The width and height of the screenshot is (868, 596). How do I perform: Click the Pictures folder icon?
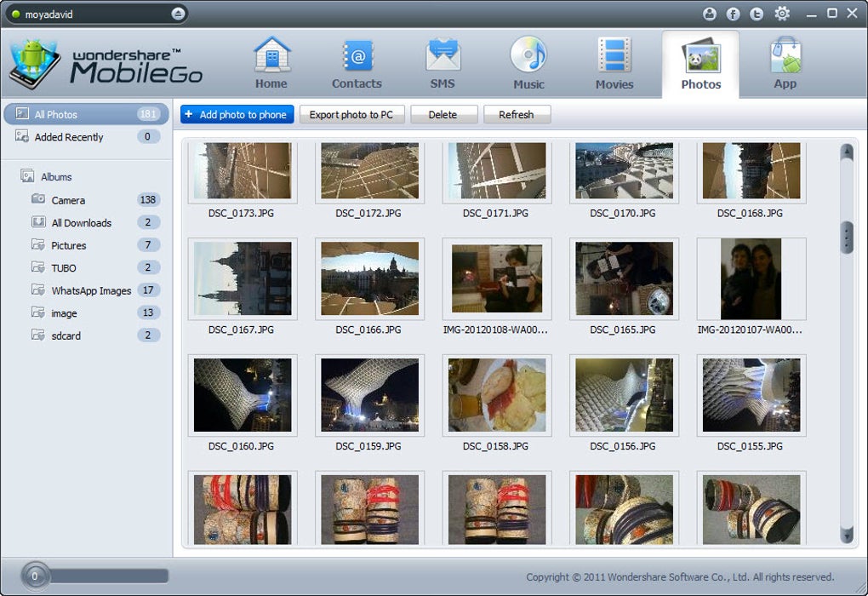coord(38,245)
